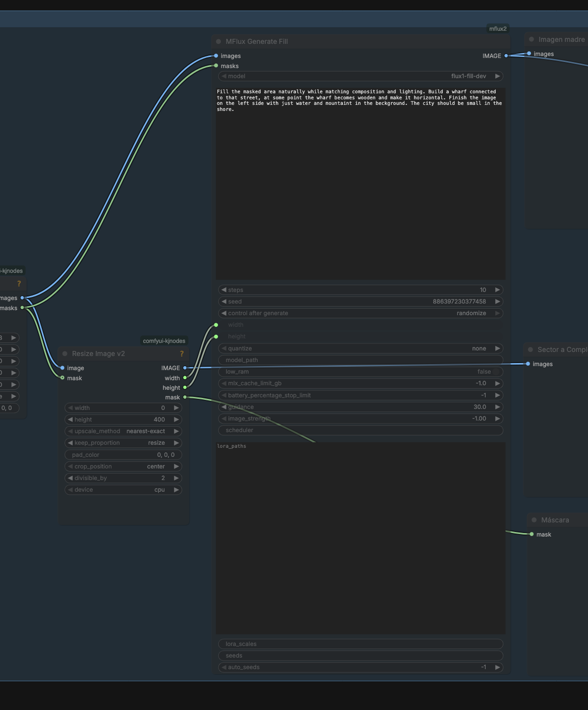Image resolution: width=588 pixels, height=710 pixels.
Task: Click the Resize Image v2 title text
Action: click(x=98, y=353)
